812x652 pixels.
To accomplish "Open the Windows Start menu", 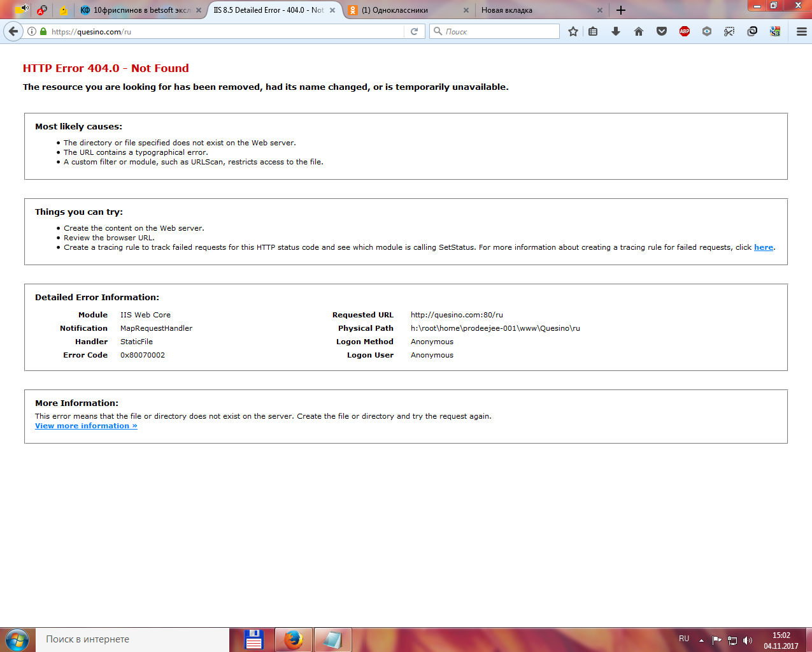I will click(x=17, y=639).
